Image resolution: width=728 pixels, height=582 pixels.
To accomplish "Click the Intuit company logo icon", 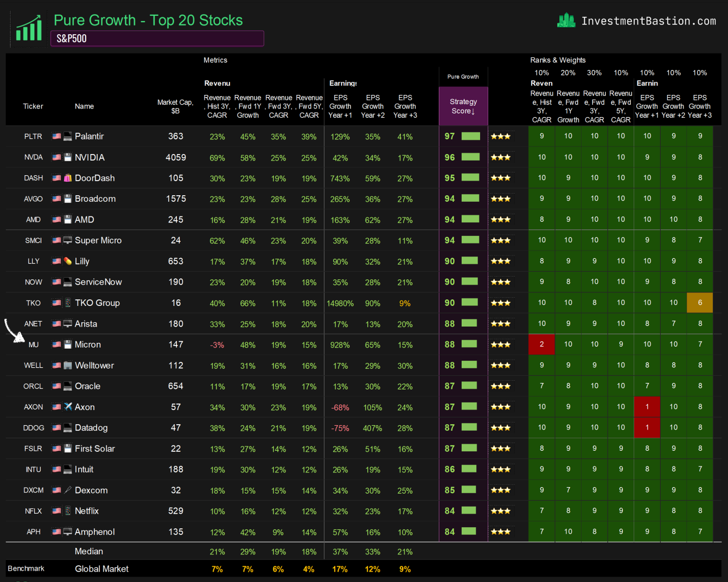I will pyautogui.click(x=68, y=469).
